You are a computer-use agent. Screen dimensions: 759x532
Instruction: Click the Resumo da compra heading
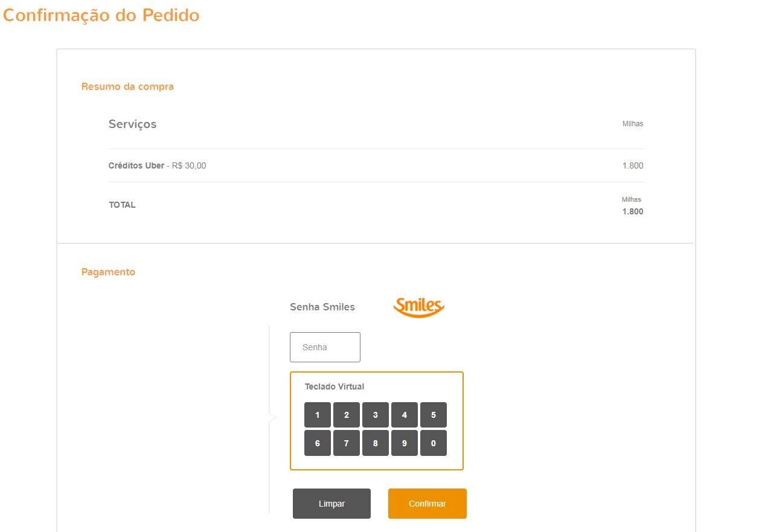click(127, 86)
